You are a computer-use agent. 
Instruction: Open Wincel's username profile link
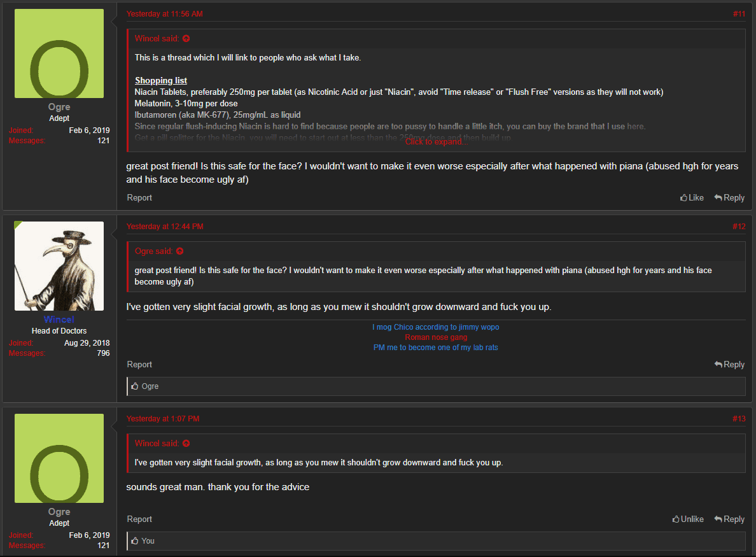[59, 320]
